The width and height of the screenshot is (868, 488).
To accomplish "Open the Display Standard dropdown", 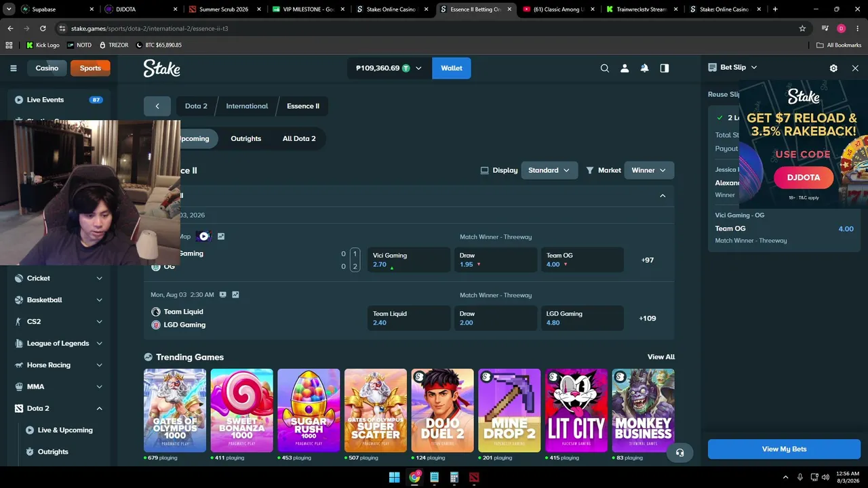I will click(549, 170).
